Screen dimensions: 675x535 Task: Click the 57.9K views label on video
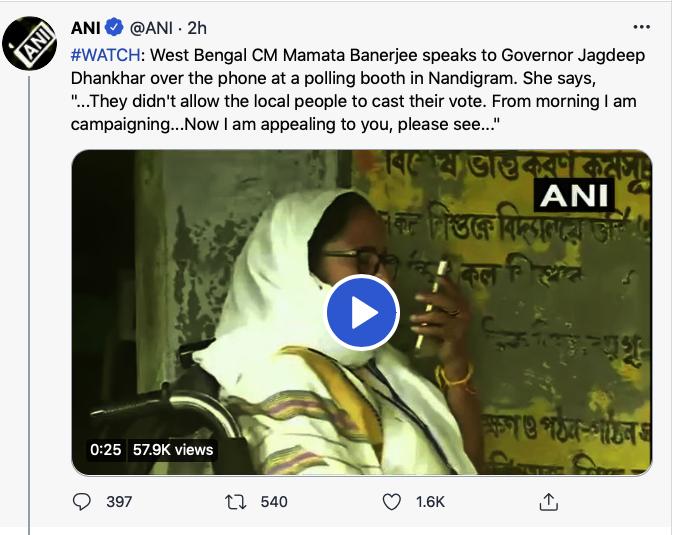173,450
